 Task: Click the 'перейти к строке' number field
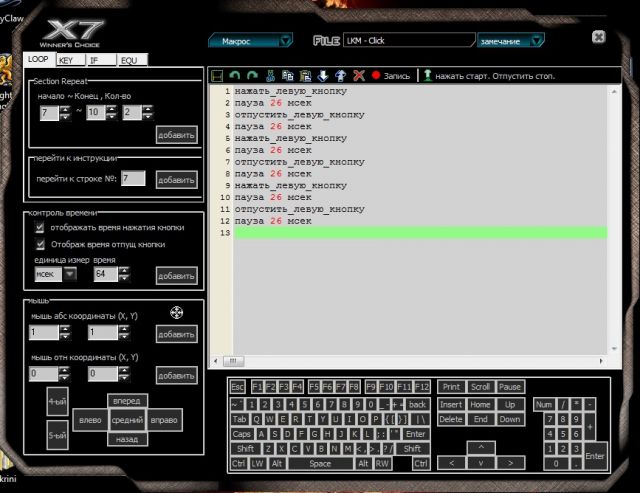pyautogui.click(x=132, y=179)
